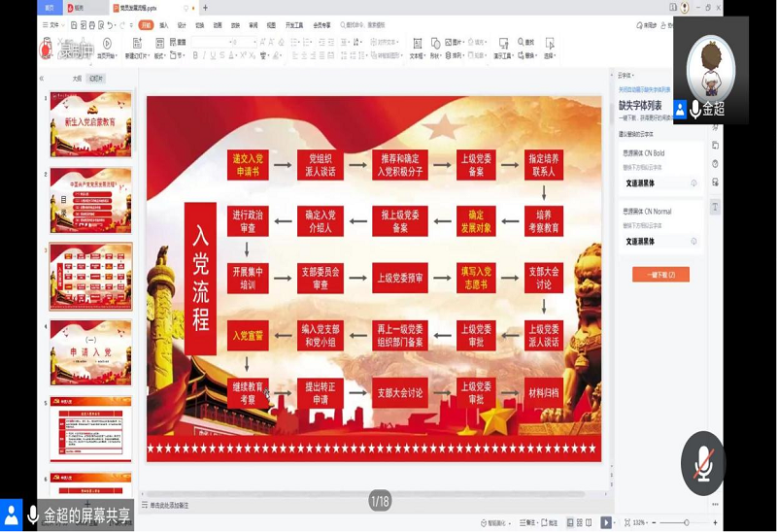Switch to normal view icon in status bar
777x532 pixels.
[569, 522]
